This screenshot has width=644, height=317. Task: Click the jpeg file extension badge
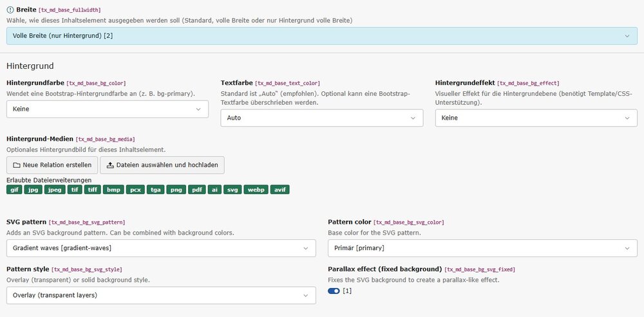click(x=55, y=190)
